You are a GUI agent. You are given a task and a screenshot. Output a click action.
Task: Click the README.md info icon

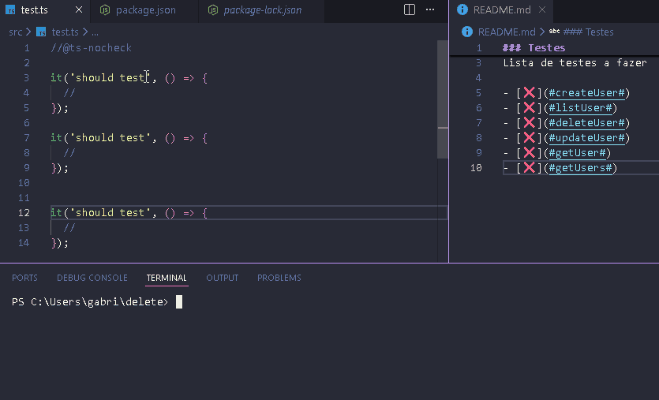(x=462, y=10)
